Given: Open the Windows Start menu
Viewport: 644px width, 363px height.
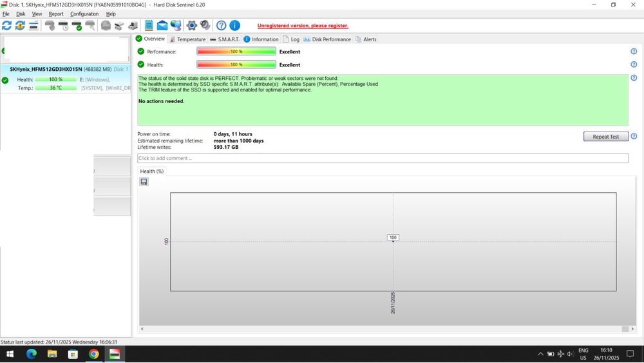Looking at the screenshot, I should (x=10, y=354).
